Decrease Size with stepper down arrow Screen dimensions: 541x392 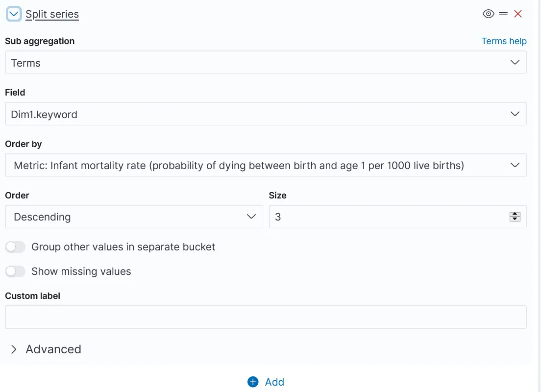click(515, 219)
